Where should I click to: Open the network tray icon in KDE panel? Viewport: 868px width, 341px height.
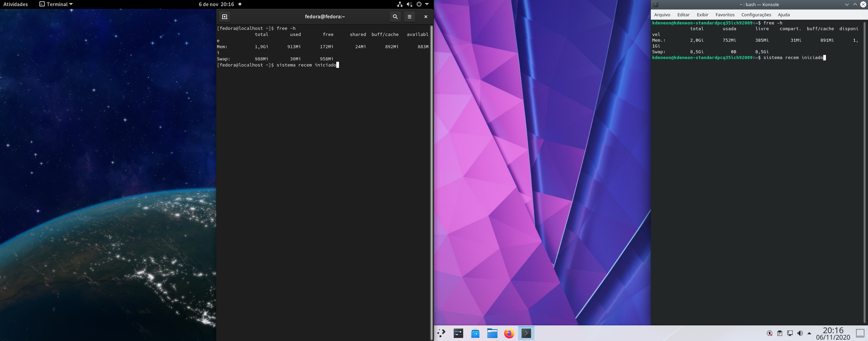click(x=790, y=333)
